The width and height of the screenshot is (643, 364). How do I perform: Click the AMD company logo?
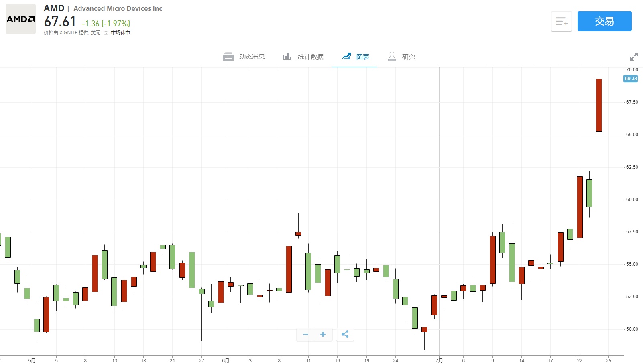(20, 19)
